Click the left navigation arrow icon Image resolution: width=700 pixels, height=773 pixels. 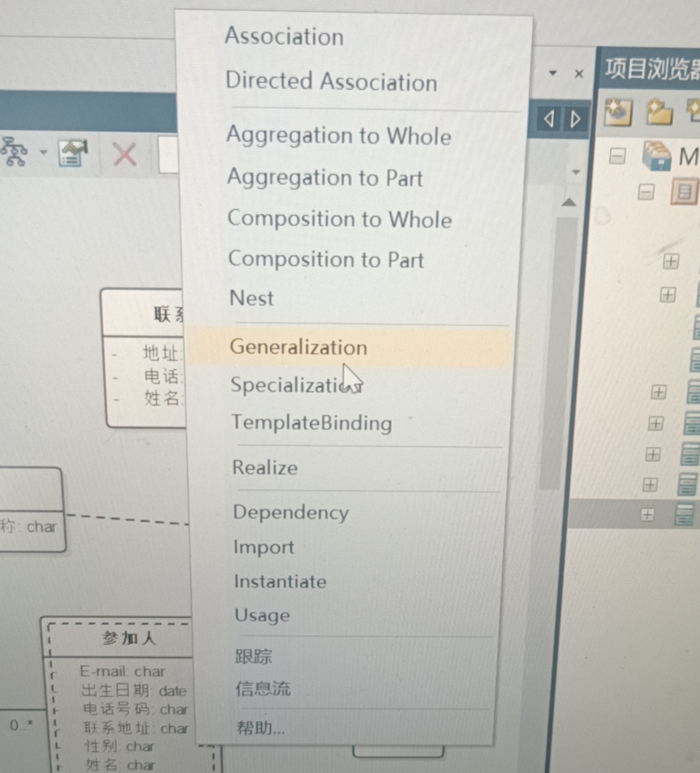(x=548, y=119)
